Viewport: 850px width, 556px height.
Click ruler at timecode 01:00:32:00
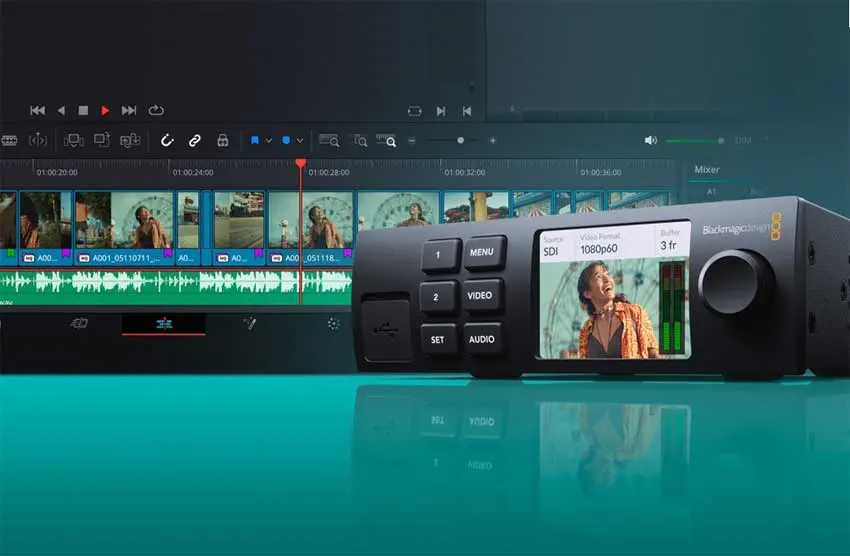[465, 172]
